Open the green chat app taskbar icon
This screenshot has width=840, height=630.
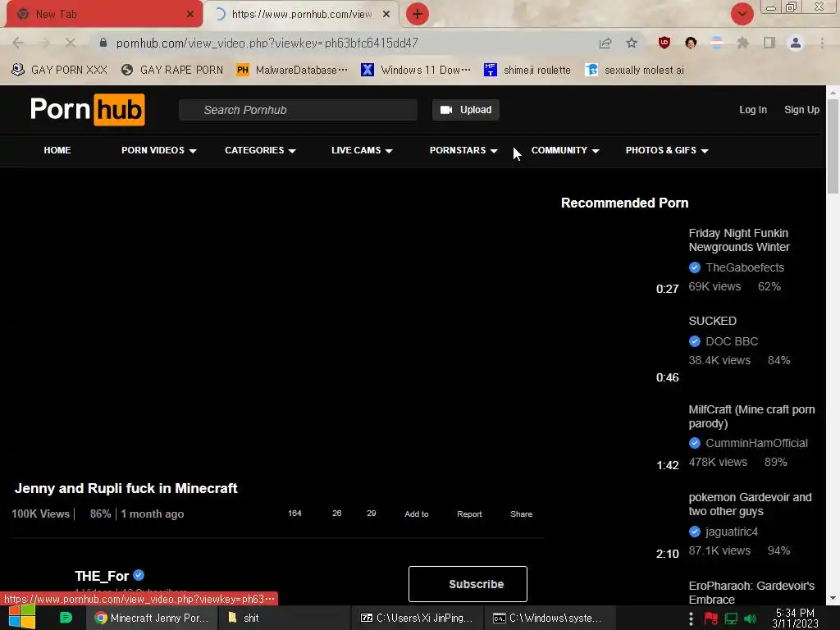click(x=66, y=618)
